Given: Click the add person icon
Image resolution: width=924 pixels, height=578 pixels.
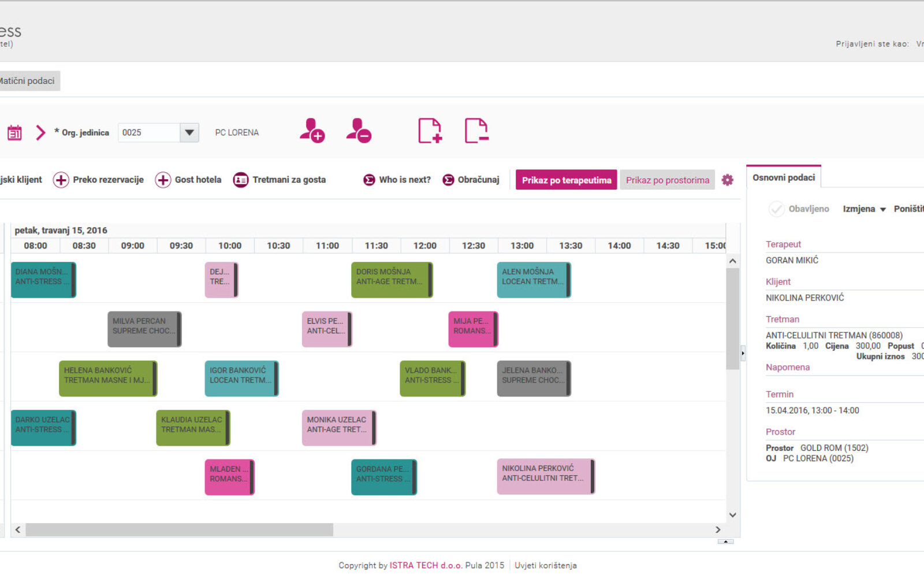Looking at the screenshot, I should tap(312, 131).
